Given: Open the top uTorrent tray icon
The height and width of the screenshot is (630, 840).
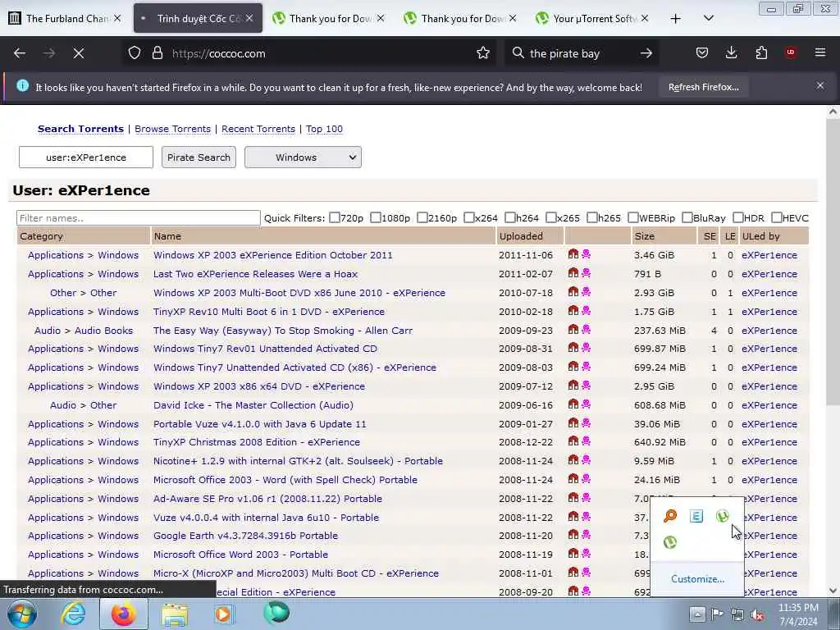Looking at the screenshot, I should 722,516.
